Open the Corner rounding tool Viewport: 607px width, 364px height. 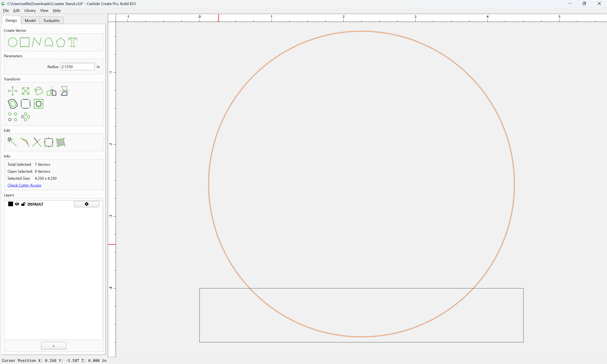[x=26, y=104]
